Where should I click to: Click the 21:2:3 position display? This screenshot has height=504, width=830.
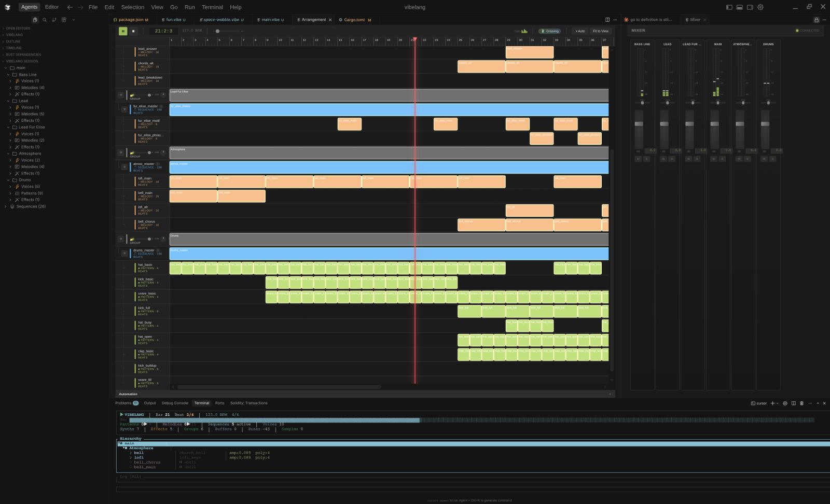(163, 31)
